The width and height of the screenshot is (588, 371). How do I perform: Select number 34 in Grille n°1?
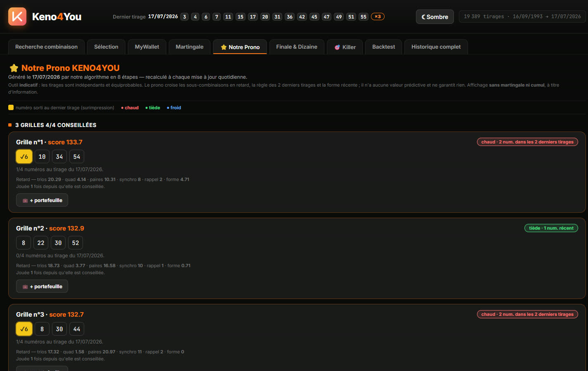click(x=59, y=157)
